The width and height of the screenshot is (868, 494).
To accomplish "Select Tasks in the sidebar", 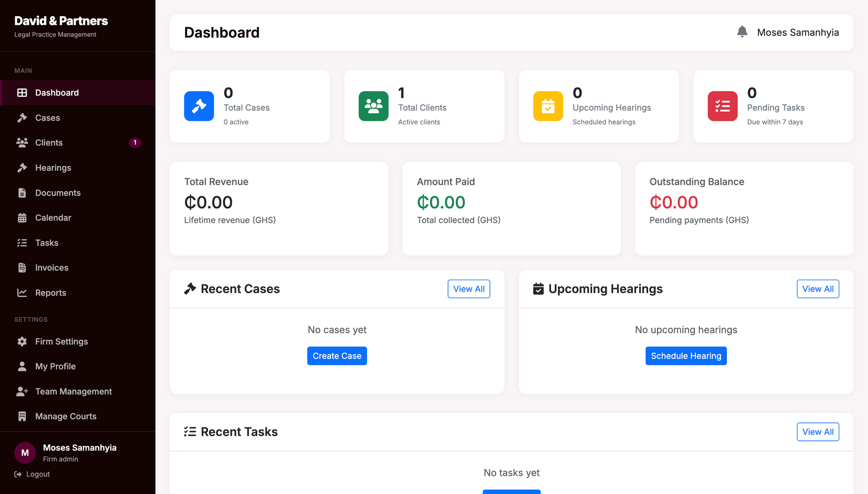I will click(78, 243).
